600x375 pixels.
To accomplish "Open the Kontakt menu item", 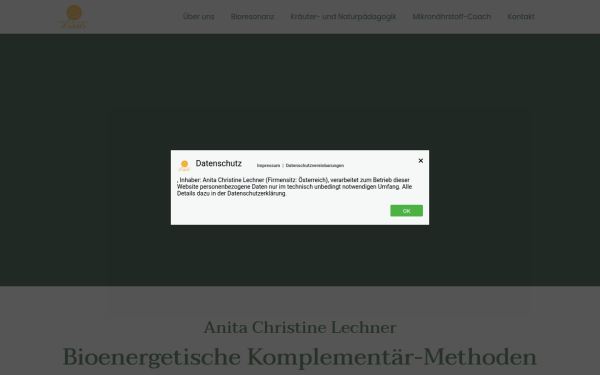I will (x=521, y=17).
